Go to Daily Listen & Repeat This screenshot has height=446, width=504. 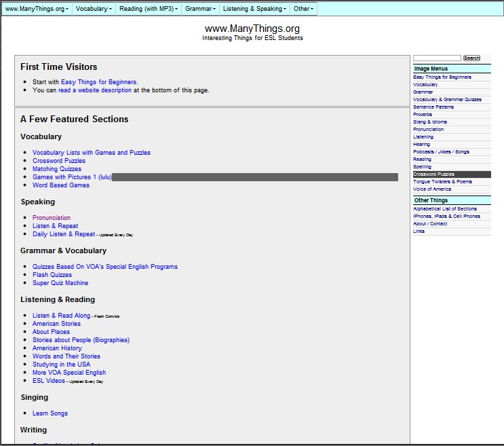(x=64, y=234)
